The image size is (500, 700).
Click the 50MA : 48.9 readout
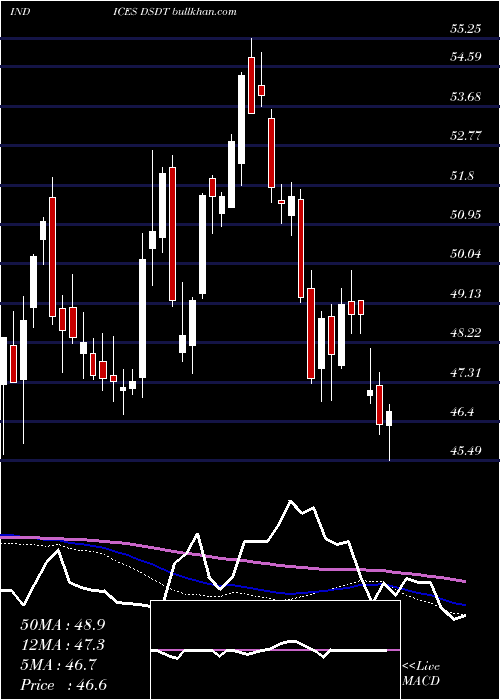tap(62, 625)
